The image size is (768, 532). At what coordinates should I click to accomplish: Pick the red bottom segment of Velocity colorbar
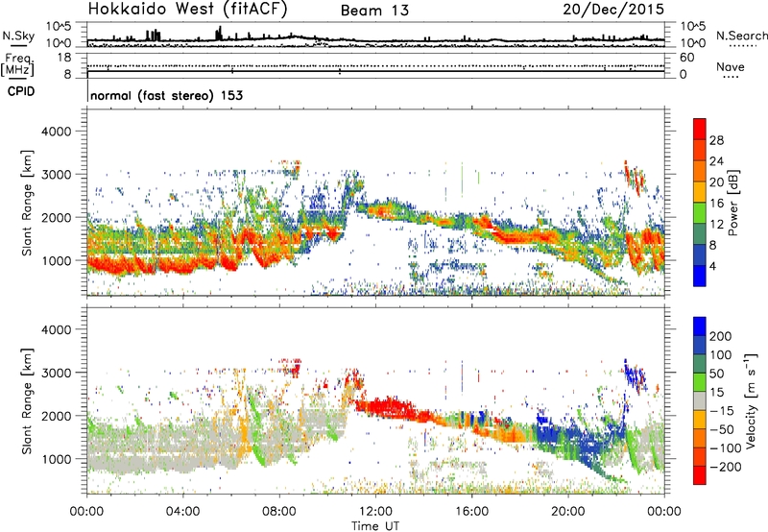point(700,475)
